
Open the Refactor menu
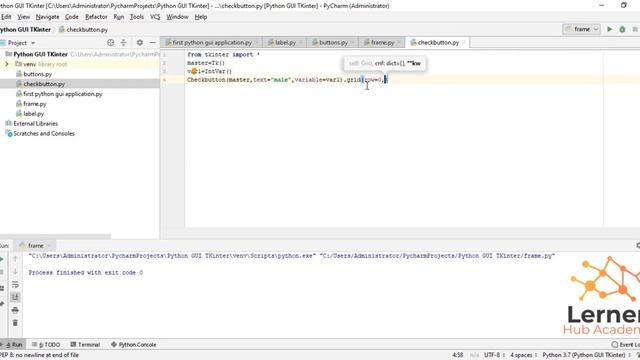click(x=96, y=17)
